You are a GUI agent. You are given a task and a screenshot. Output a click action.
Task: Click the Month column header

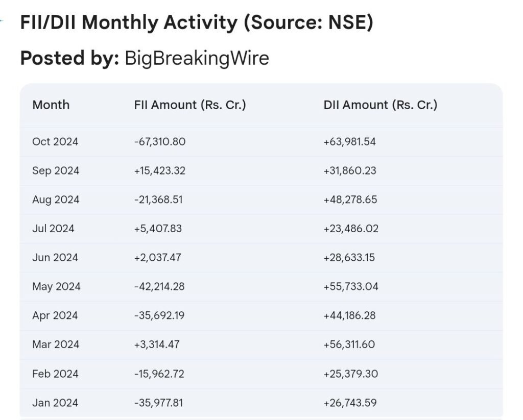(x=51, y=105)
